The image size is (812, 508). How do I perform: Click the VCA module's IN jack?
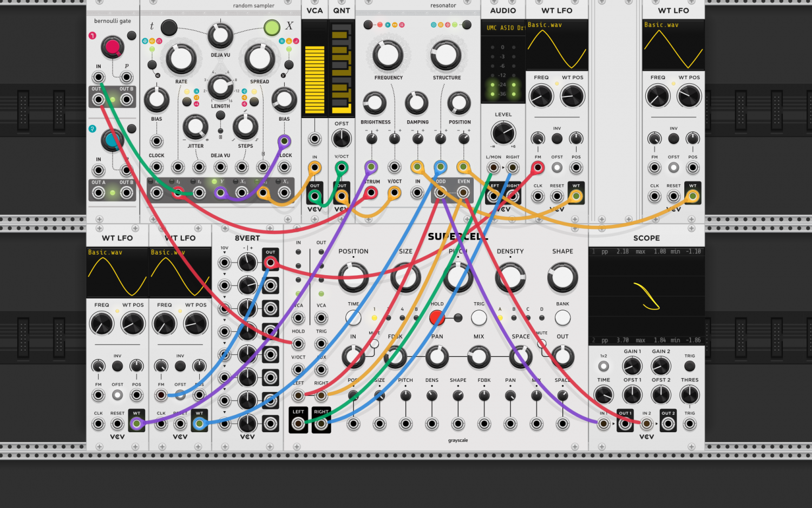click(315, 168)
